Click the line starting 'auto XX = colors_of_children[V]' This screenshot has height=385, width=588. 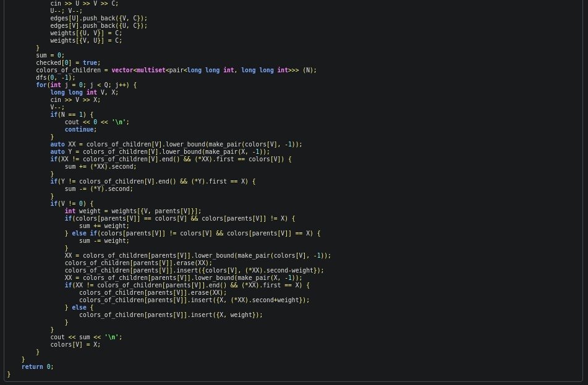(176, 145)
